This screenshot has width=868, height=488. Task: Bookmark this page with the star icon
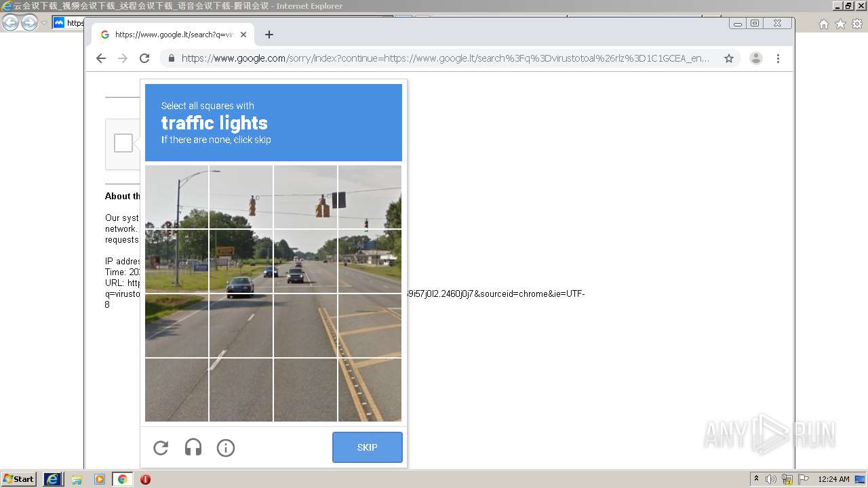(x=729, y=58)
